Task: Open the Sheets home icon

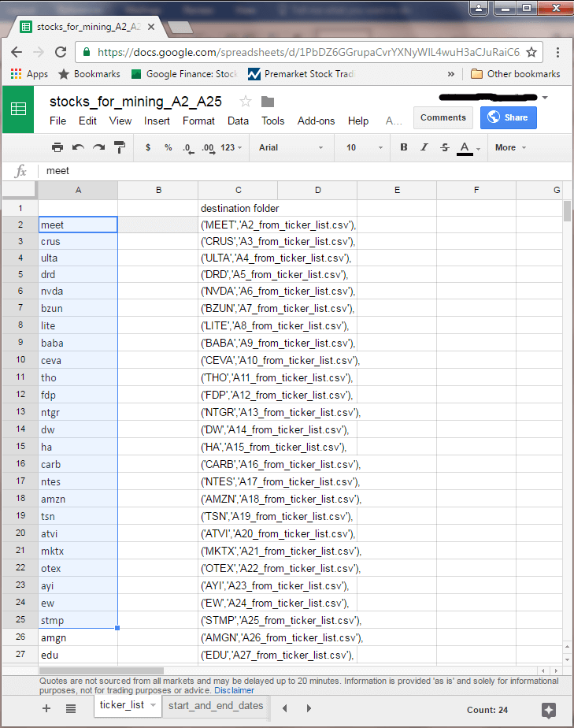Action: [x=18, y=109]
